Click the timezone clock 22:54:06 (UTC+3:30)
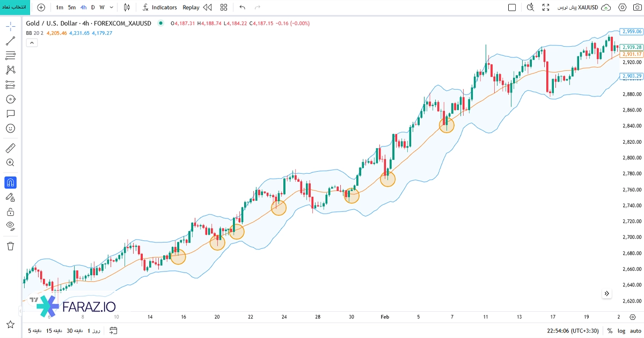The image size is (644, 338). click(573, 331)
